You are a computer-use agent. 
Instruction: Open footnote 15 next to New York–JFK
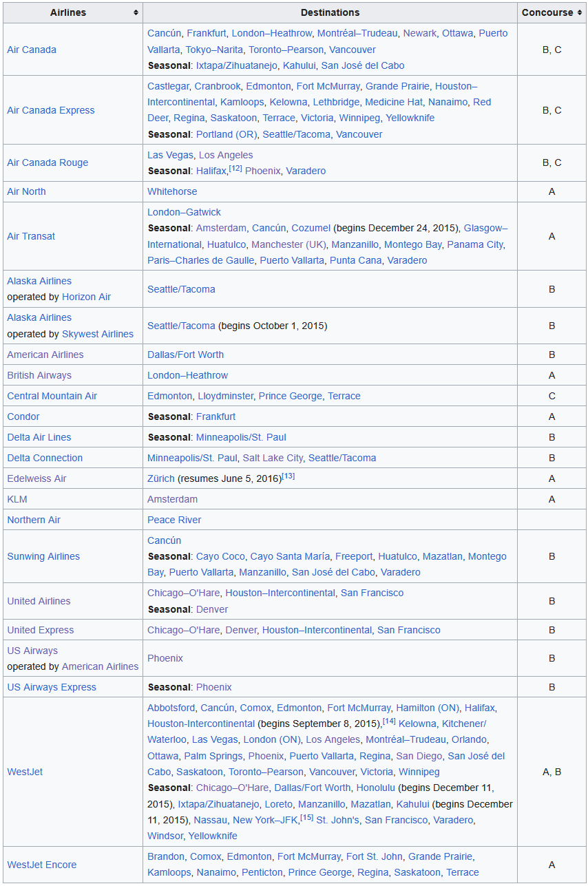[x=306, y=818]
